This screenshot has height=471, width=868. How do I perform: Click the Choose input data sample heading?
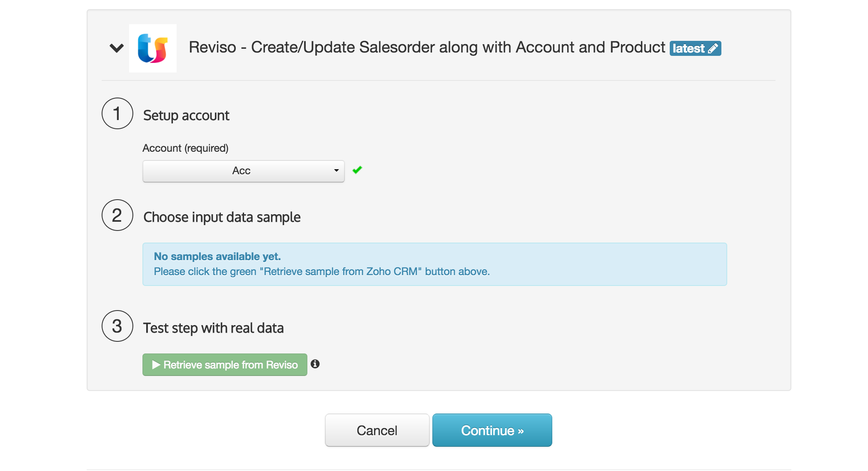pos(222,217)
